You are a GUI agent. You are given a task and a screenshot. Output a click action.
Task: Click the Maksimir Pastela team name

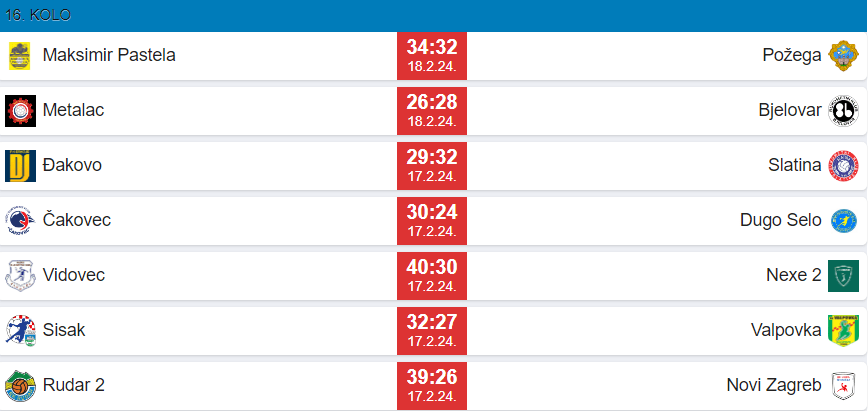(109, 55)
